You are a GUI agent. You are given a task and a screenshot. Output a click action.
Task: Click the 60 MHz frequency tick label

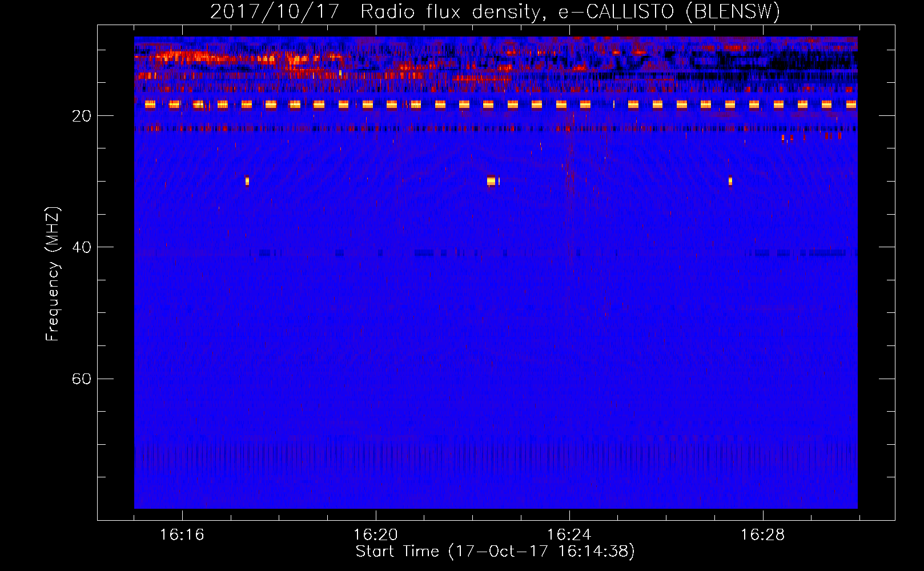click(x=82, y=379)
